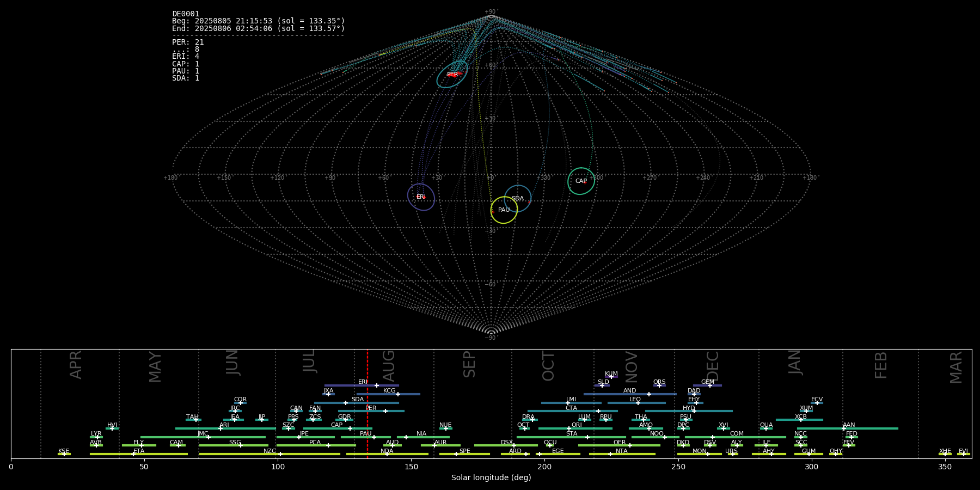Click the DE0001 station title text
This screenshot has width=980, height=490.
pos(186,14)
